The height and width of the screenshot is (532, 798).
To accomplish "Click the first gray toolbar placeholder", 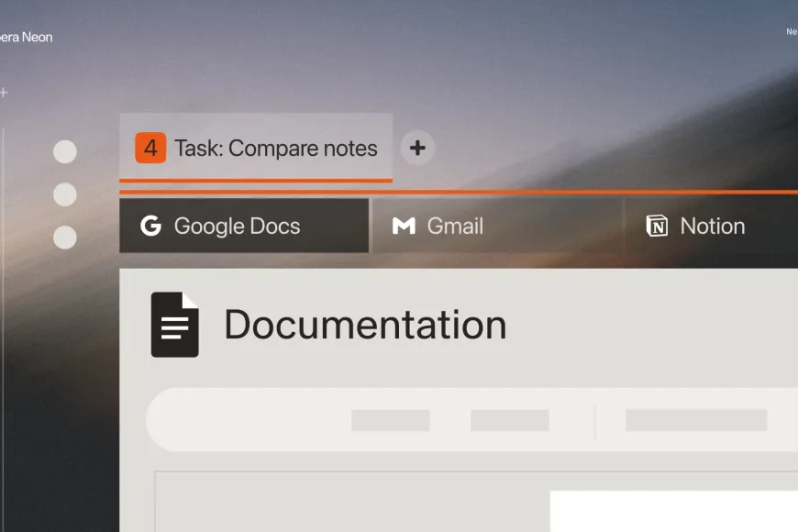I will pos(391,420).
